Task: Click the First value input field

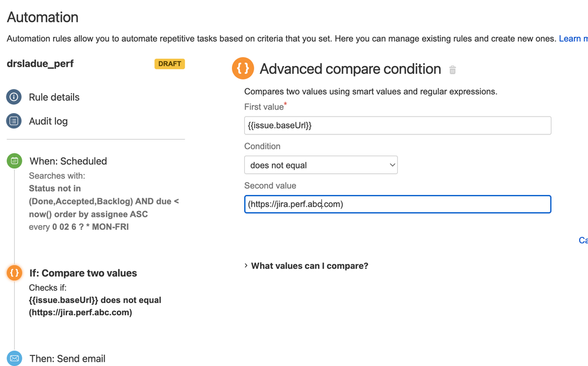Action: [x=397, y=126]
